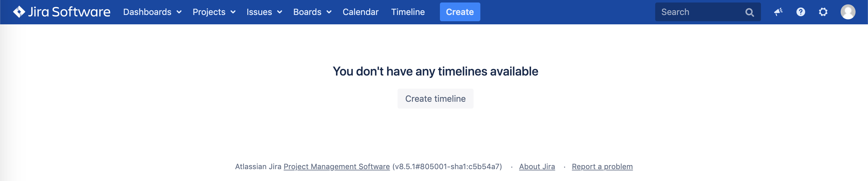Open the Administration gear icon
This screenshot has height=181, width=868.
[823, 12]
